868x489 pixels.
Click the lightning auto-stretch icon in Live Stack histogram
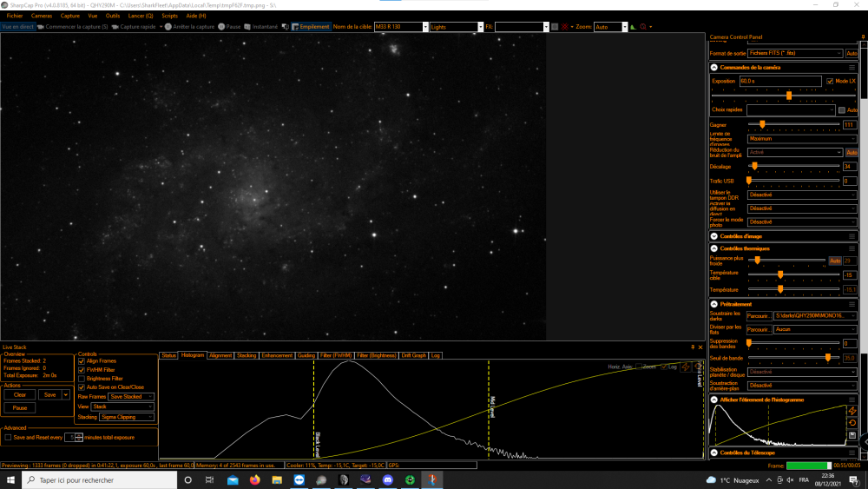(x=686, y=367)
